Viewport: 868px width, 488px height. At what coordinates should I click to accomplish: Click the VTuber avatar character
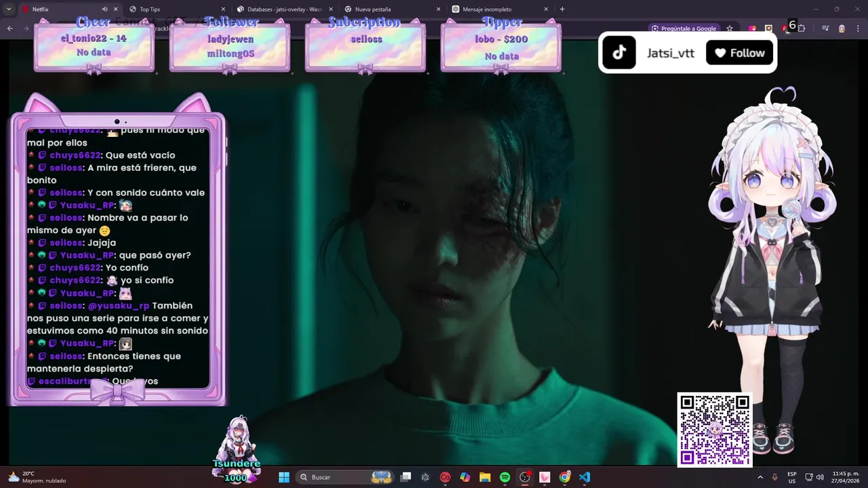point(772,271)
